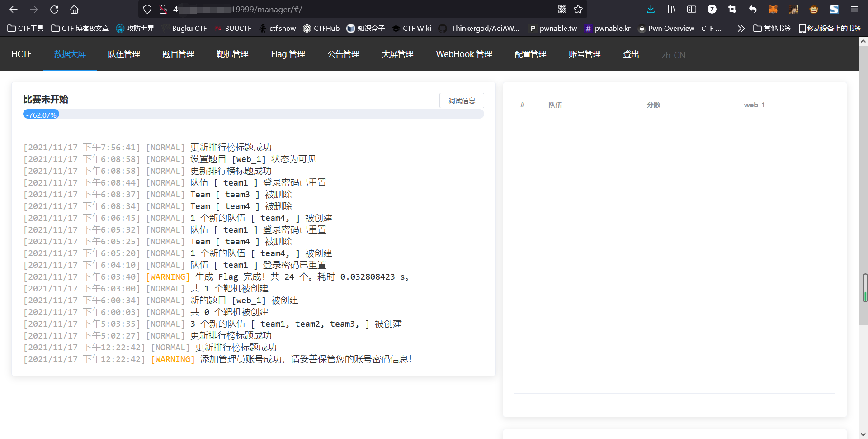
Task: Open the MetaMask extension icon
Action: coord(773,9)
